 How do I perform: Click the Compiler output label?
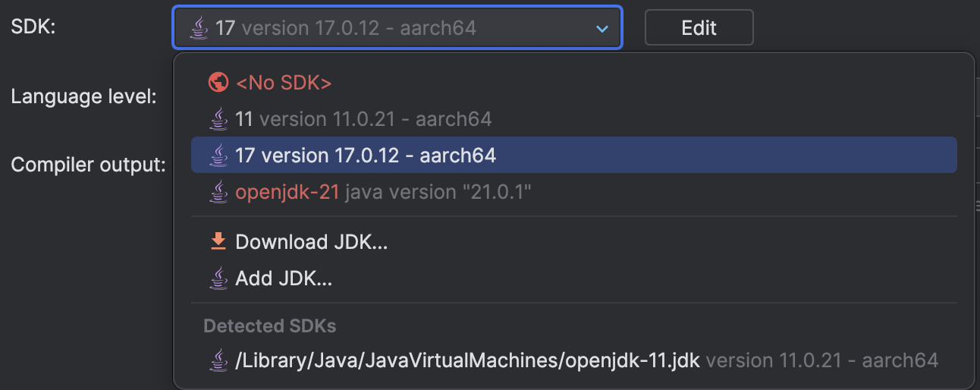point(89,163)
